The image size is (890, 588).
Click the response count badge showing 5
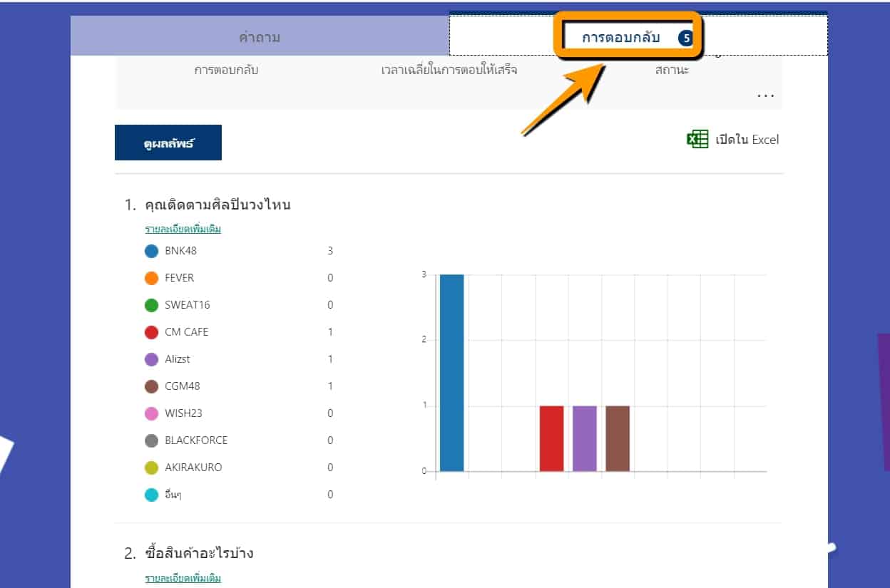[686, 38]
